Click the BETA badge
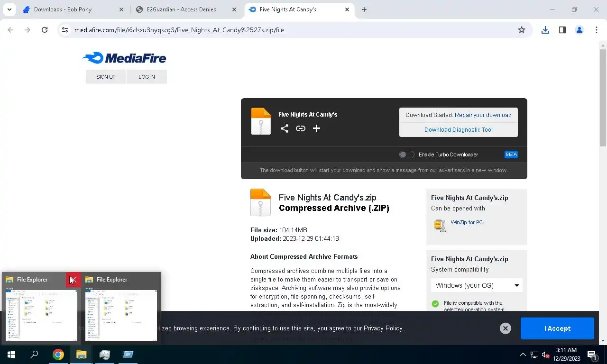607x364 pixels. coord(511,155)
